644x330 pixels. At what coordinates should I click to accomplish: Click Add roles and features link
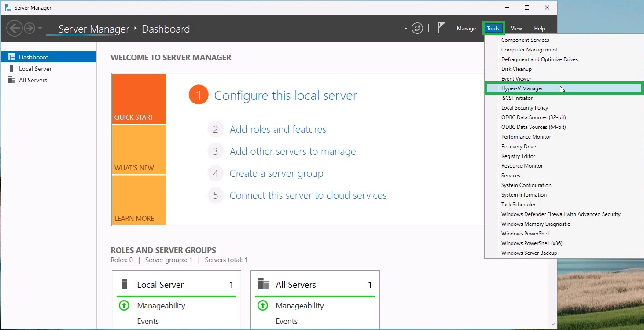(278, 129)
